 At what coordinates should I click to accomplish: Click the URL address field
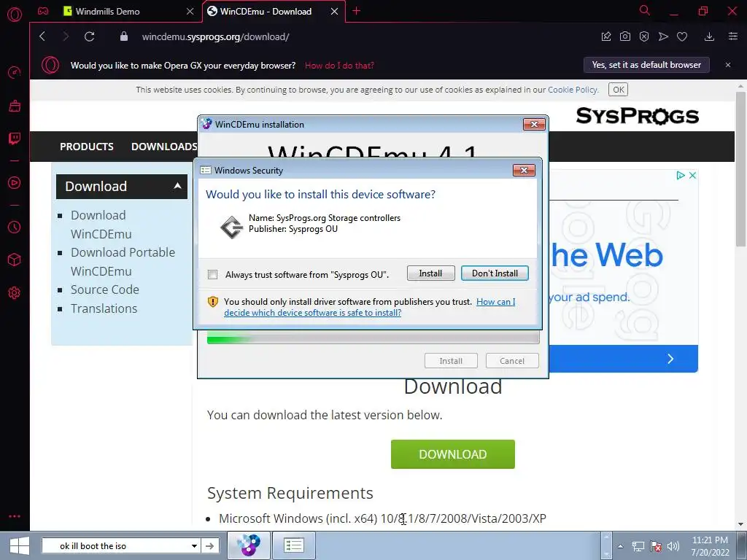coord(215,36)
